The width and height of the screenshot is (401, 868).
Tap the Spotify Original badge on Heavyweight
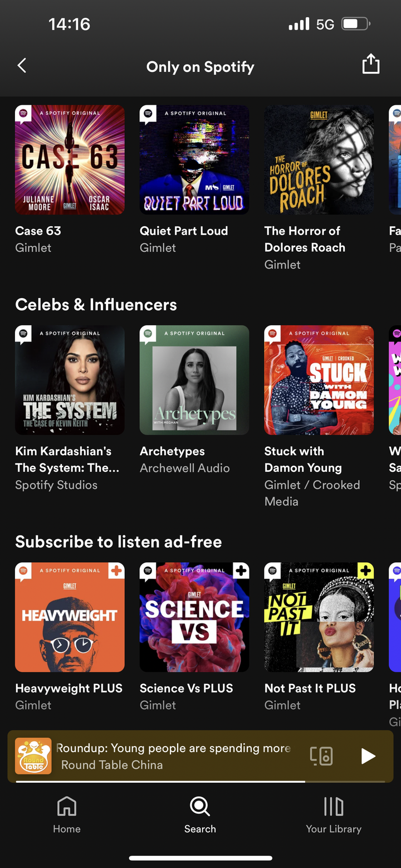tap(23, 570)
